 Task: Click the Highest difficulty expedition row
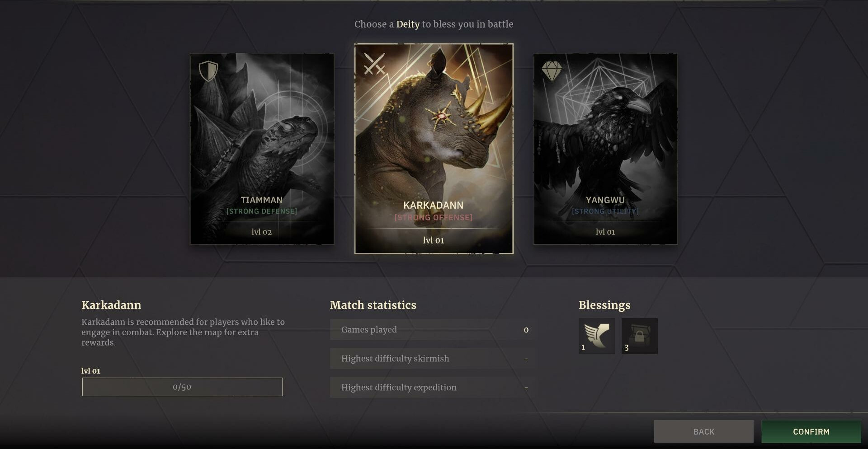433,388
